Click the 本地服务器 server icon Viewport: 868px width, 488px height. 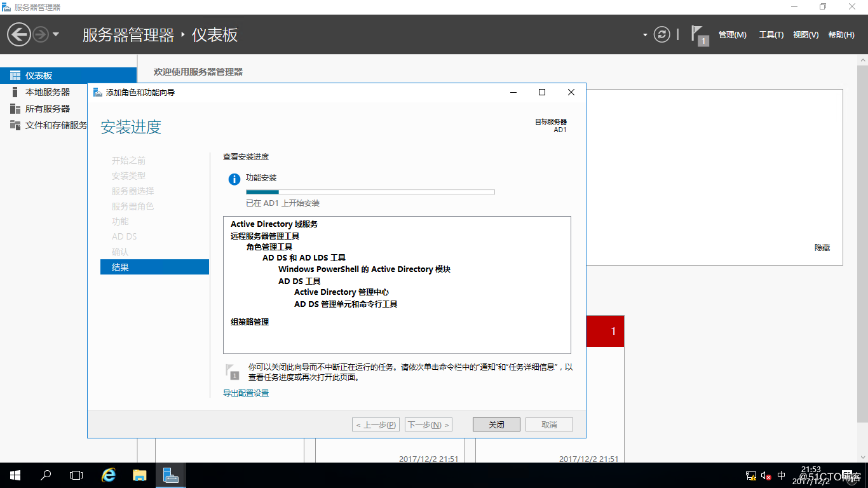[x=15, y=92]
